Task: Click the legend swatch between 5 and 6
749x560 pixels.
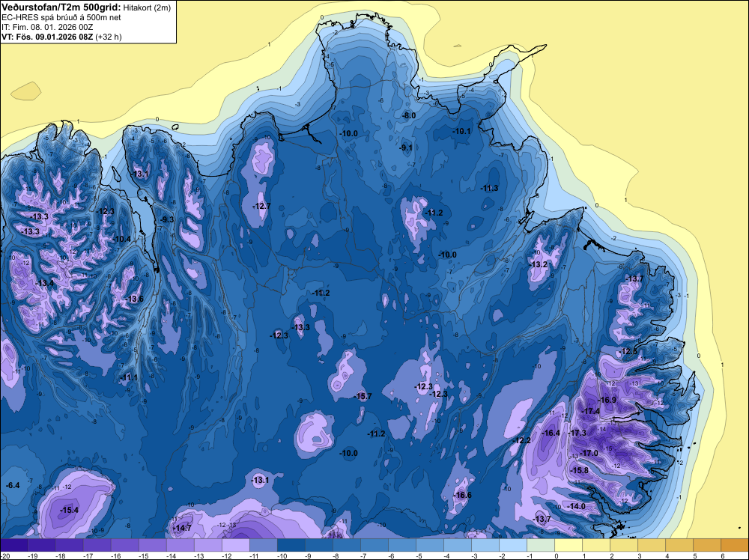Action: pos(707,545)
